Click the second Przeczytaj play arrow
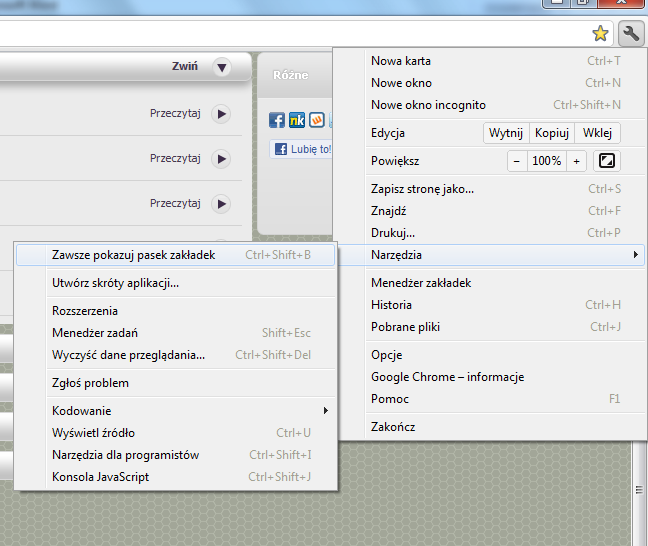The height and width of the screenshot is (546, 648). click(x=222, y=159)
